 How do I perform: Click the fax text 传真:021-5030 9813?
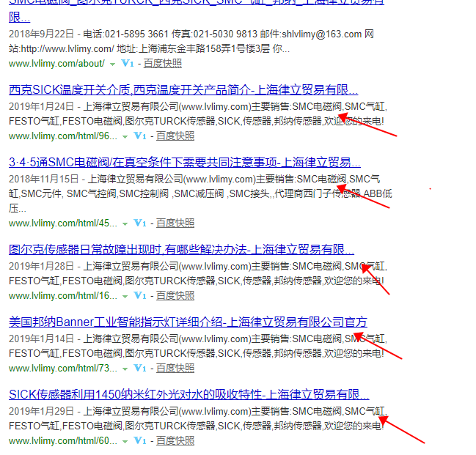214,34
